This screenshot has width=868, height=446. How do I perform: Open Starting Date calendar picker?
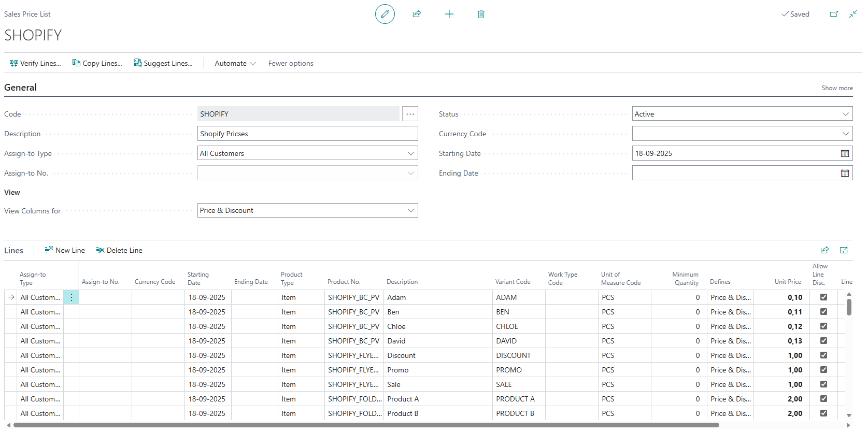pyautogui.click(x=845, y=153)
